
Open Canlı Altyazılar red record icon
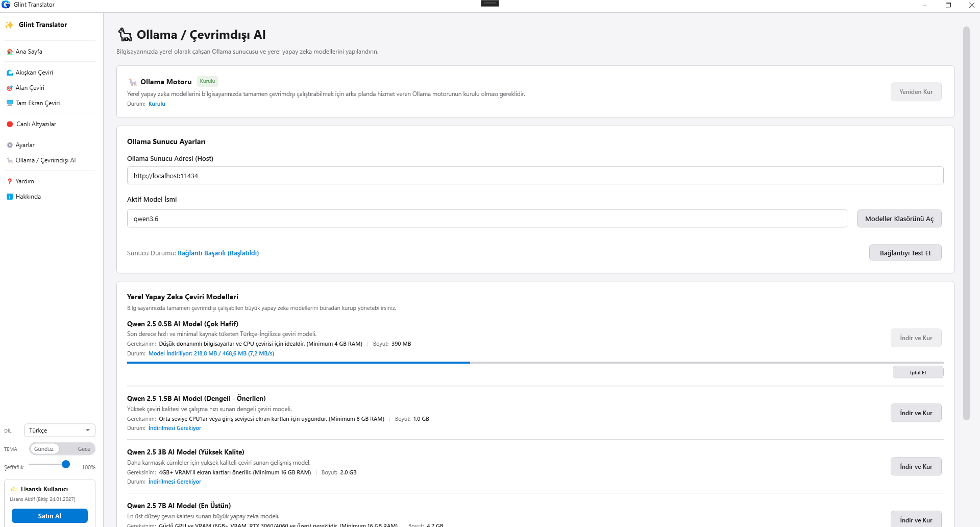point(10,124)
